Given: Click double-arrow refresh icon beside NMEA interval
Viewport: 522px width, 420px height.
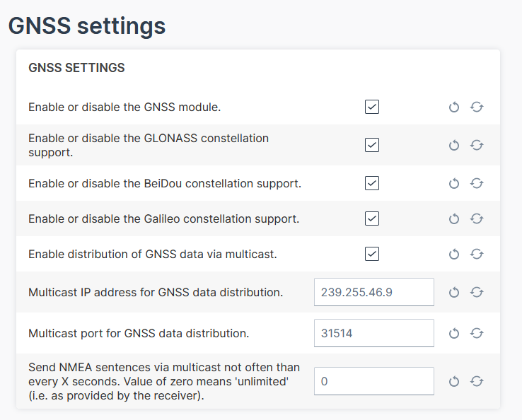Looking at the screenshot, I should pos(477,382).
